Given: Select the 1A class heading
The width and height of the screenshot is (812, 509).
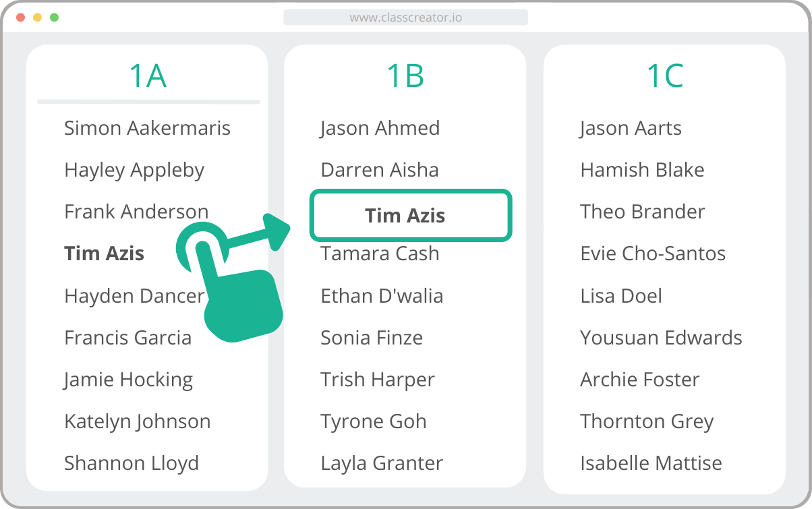Looking at the screenshot, I should click(148, 76).
